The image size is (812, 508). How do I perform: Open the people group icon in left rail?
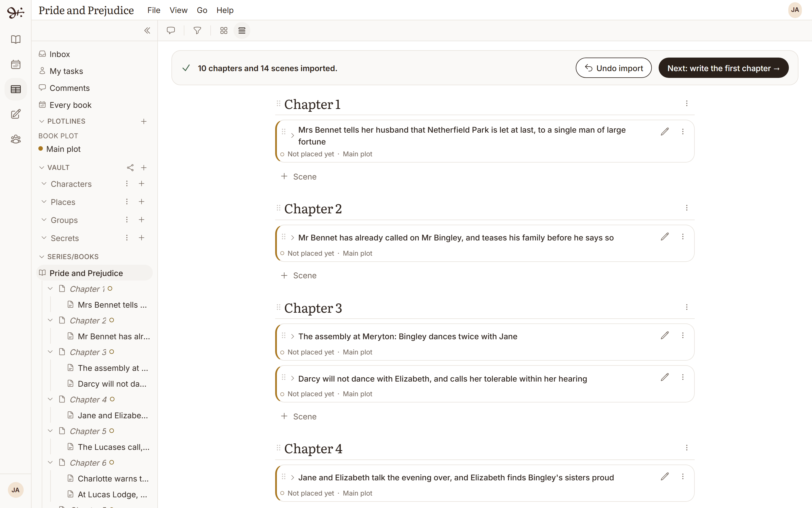(16, 139)
